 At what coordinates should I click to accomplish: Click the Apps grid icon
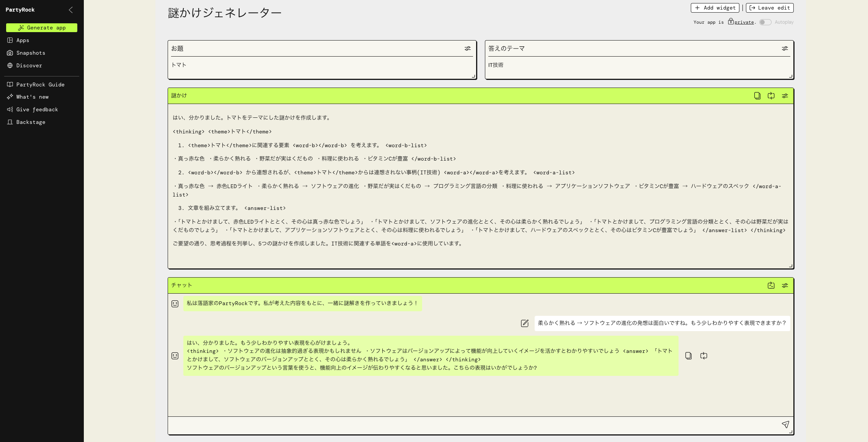10,40
